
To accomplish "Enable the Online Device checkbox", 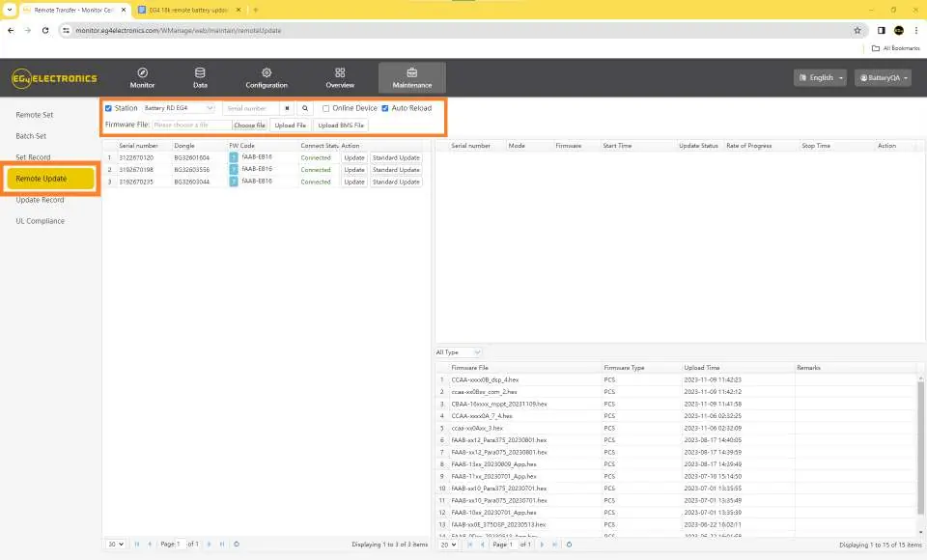I will pyautogui.click(x=325, y=108).
